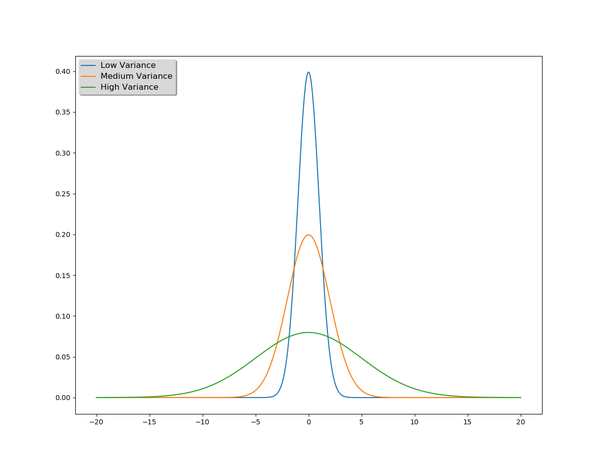This screenshot has height=465, width=602.
Task: Click the -5 x-axis tick label
Action: pyautogui.click(x=255, y=422)
